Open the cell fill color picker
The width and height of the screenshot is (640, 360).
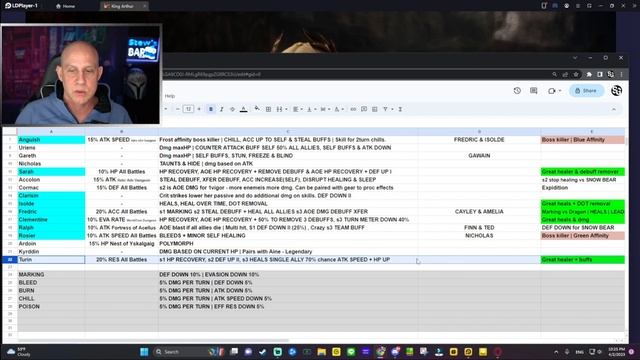click(x=257, y=109)
